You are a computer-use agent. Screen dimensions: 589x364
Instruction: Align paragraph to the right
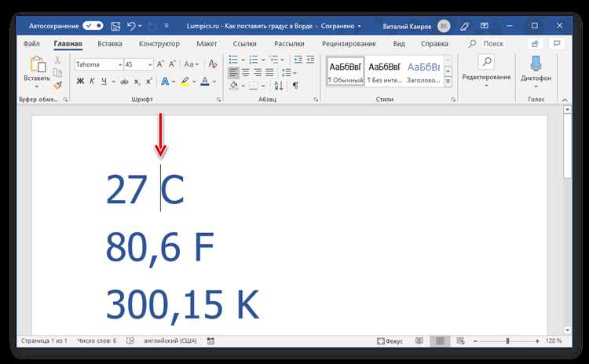tap(258, 72)
